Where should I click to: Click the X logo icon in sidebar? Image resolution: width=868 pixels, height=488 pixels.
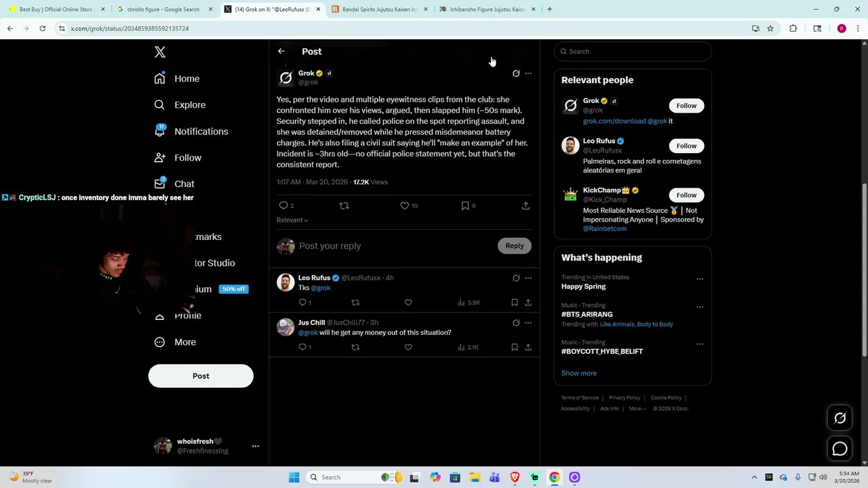pyautogui.click(x=160, y=52)
